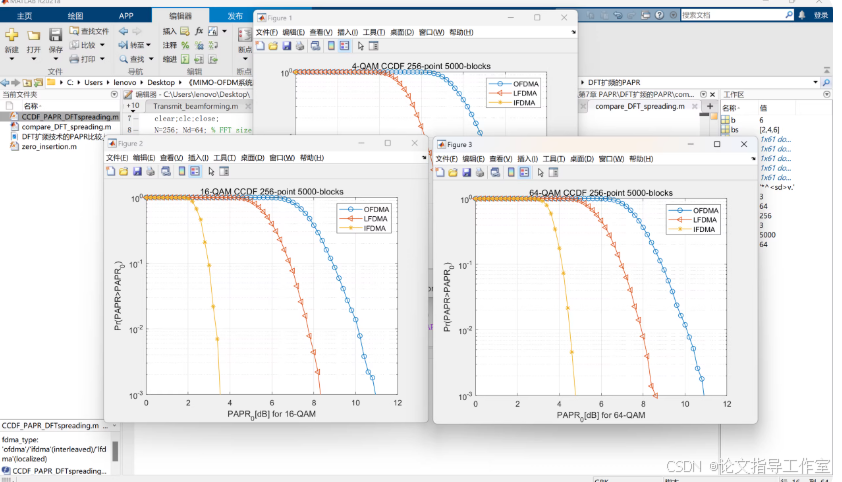Click the plus button to add editor tab

point(710,106)
